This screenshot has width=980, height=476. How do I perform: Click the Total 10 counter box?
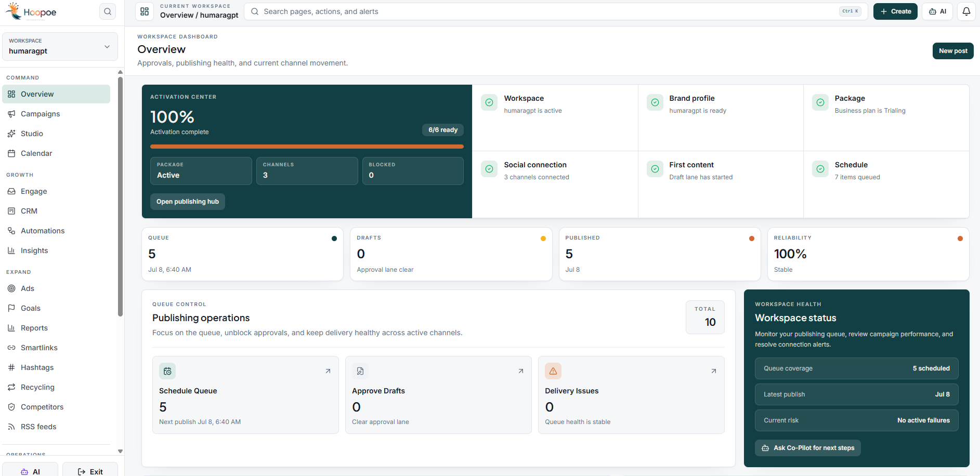tap(705, 317)
